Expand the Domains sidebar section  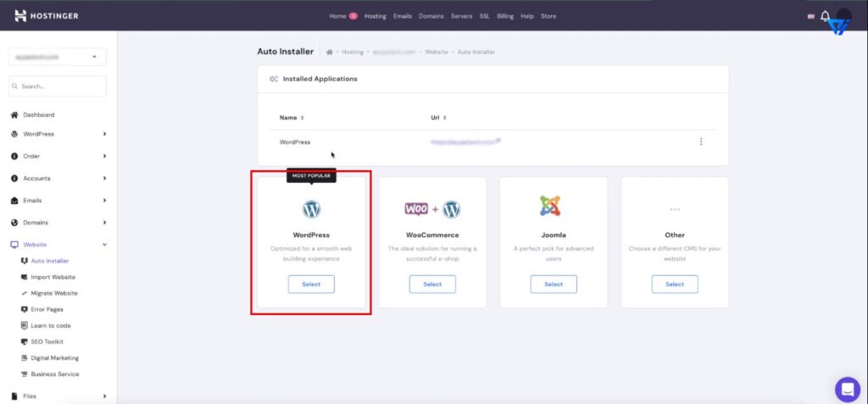104,223
